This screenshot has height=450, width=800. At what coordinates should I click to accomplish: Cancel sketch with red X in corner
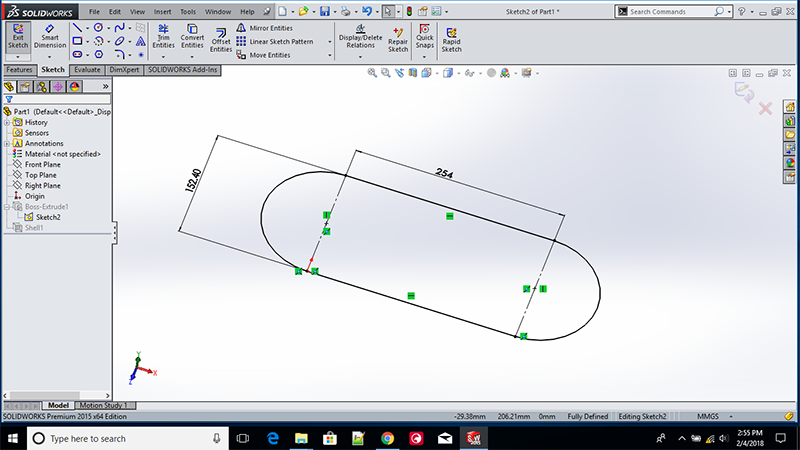pyautogui.click(x=765, y=108)
